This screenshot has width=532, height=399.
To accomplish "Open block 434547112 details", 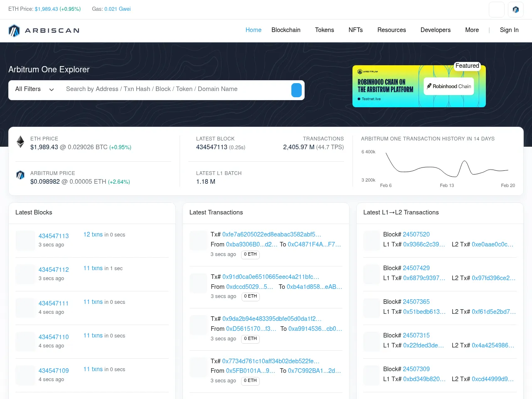I will coord(54,270).
